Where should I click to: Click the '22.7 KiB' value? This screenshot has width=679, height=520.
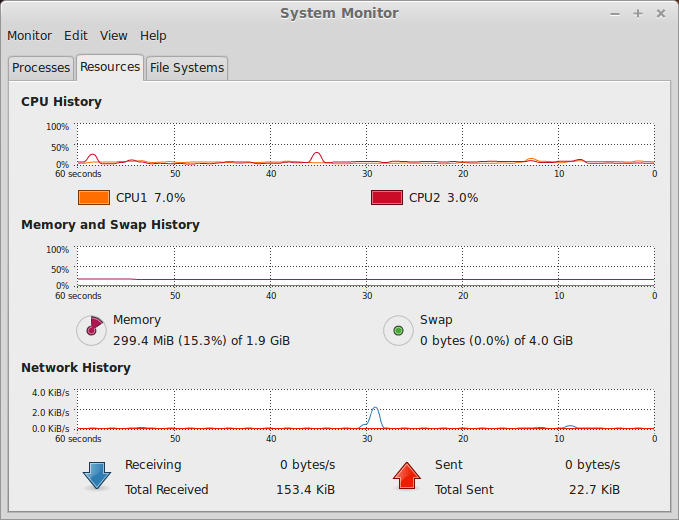pyautogui.click(x=594, y=490)
